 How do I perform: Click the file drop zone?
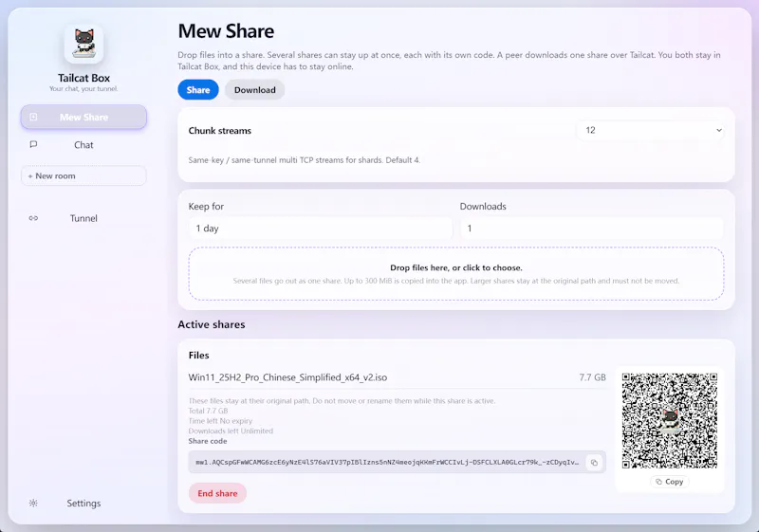coord(456,274)
